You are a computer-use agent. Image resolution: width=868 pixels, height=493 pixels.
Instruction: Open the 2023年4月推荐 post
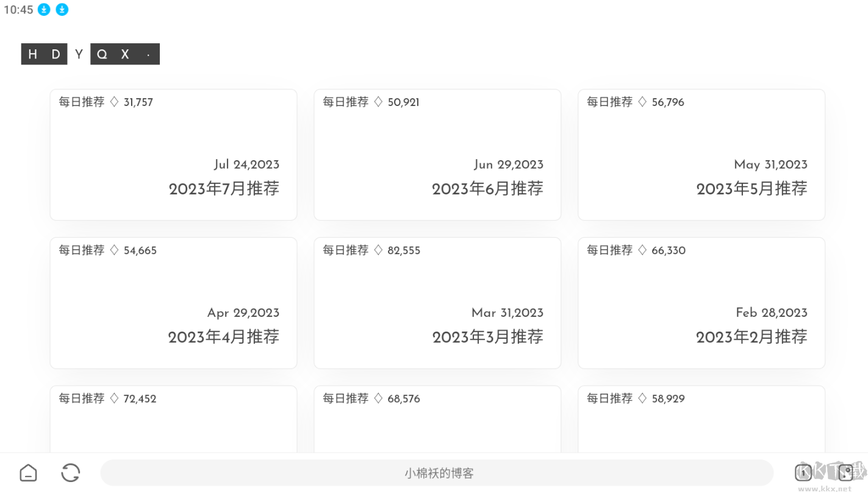[x=224, y=337]
